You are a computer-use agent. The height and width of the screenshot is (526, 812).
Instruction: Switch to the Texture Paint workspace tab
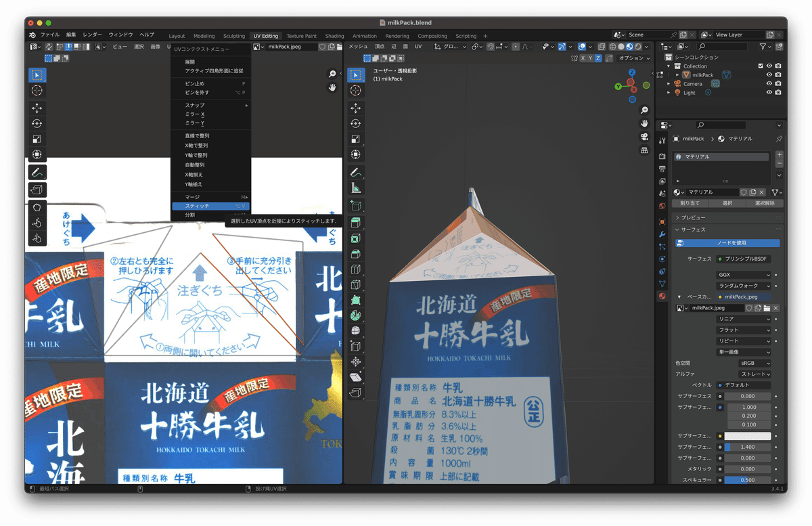[x=301, y=36]
